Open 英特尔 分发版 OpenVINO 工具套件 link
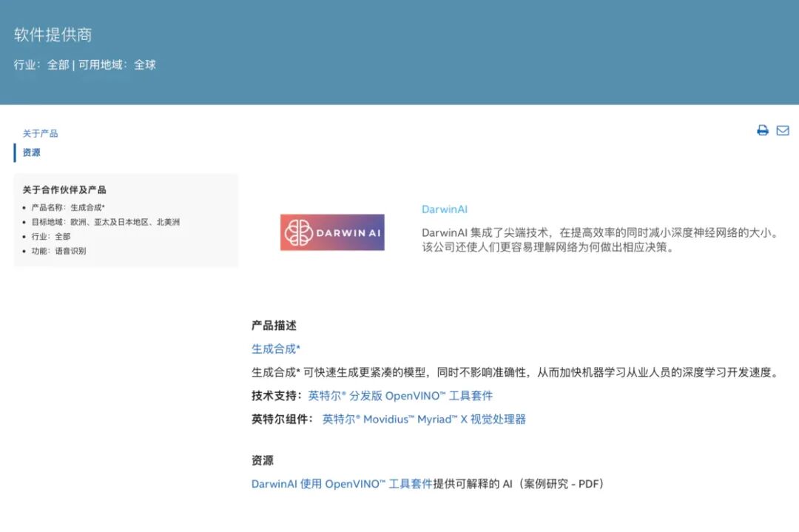Viewport: 799px width, 532px height. pyautogui.click(x=400, y=396)
